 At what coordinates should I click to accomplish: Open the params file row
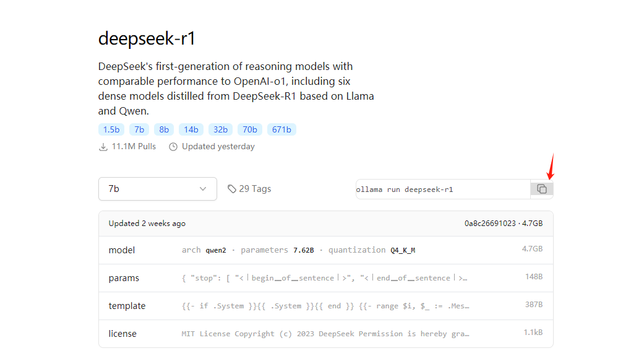pos(325,278)
